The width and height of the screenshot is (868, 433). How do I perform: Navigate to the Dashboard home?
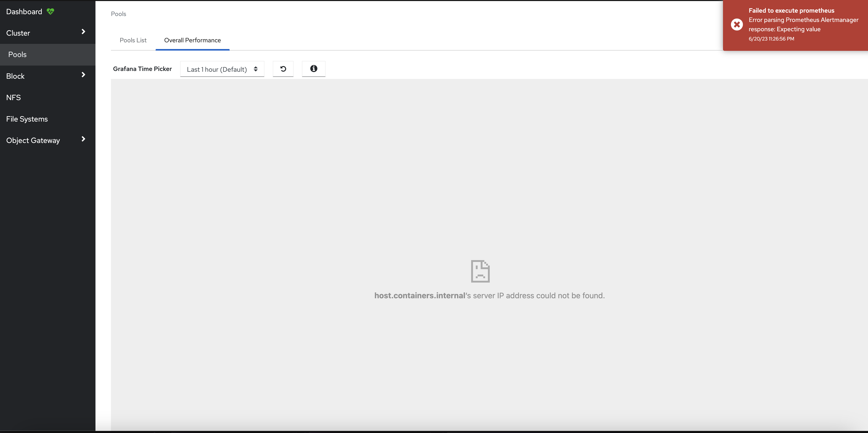click(x=24, y=11)
